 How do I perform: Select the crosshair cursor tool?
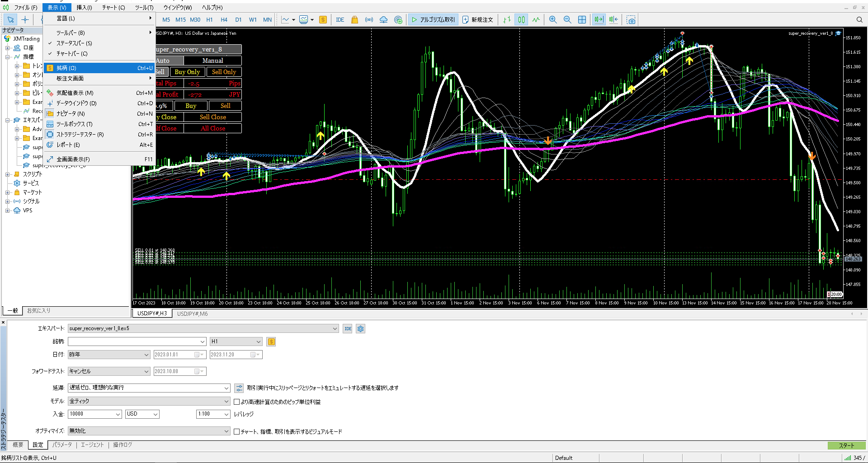(x=25, y=19)
